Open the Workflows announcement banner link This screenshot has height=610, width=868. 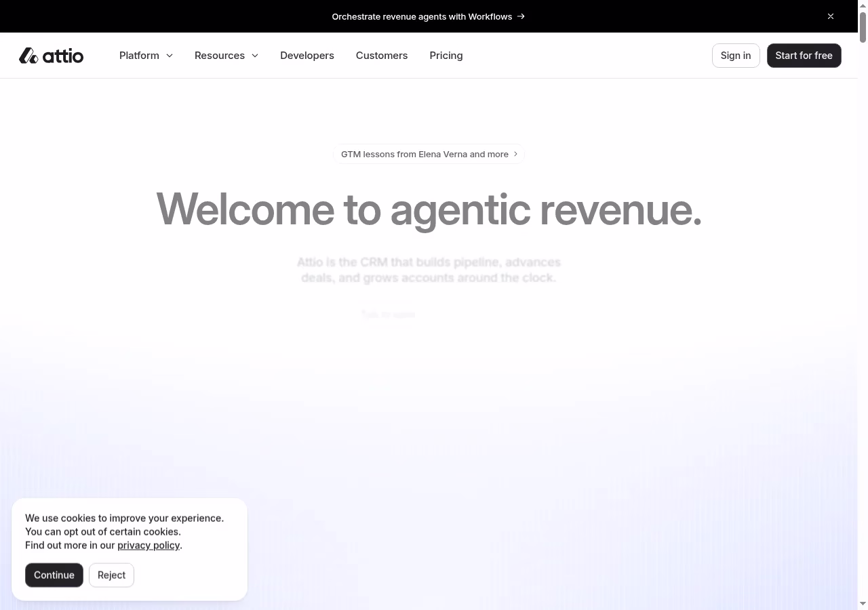tap(429, 16)
